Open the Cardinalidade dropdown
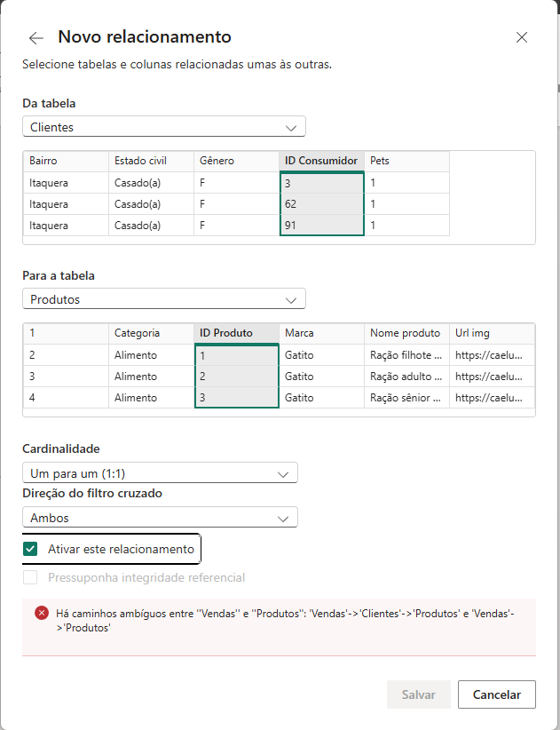 [x=160, y=472]
